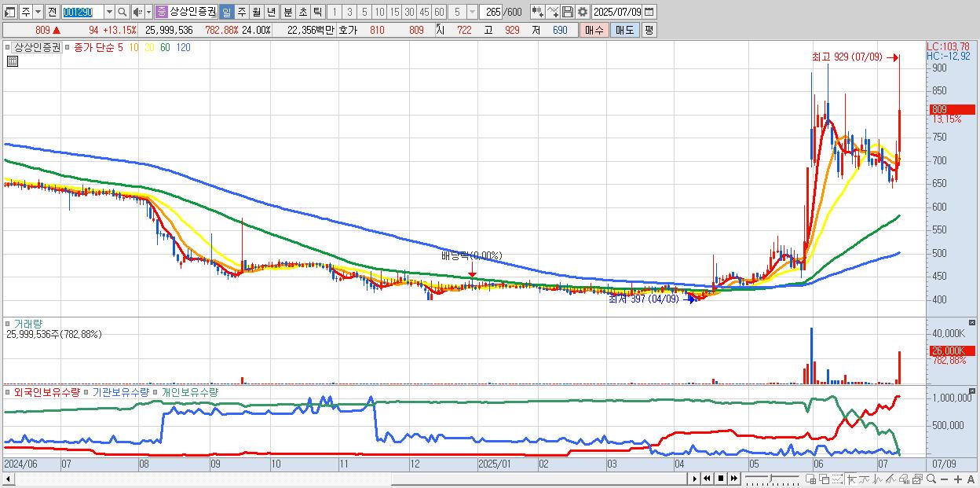Click the bar count field showing 265
980x488 pixels.
pos(491,12)
